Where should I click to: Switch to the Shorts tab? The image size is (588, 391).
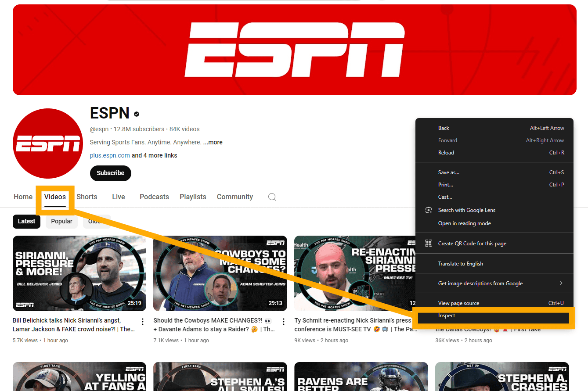coord(87,197)
